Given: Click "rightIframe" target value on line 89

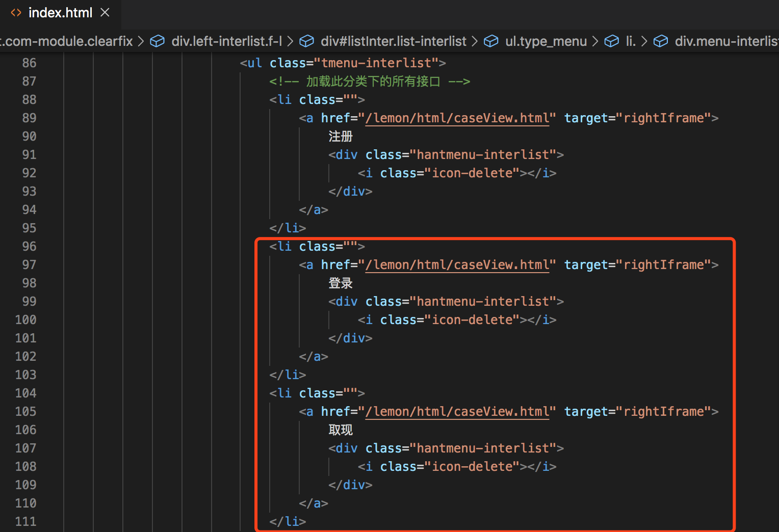Looking at the screenshot, I should [663, 118].
